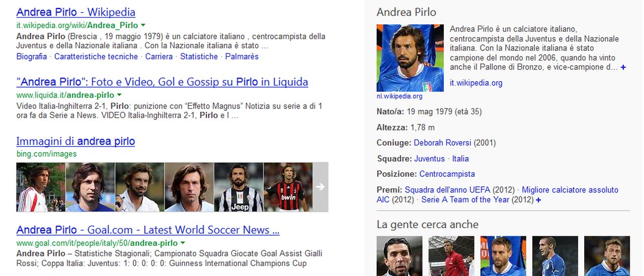Open the dropdown arrow beside it.wikipedia.org URL
This screenshot has height=276, width=644.
(143, 25)
